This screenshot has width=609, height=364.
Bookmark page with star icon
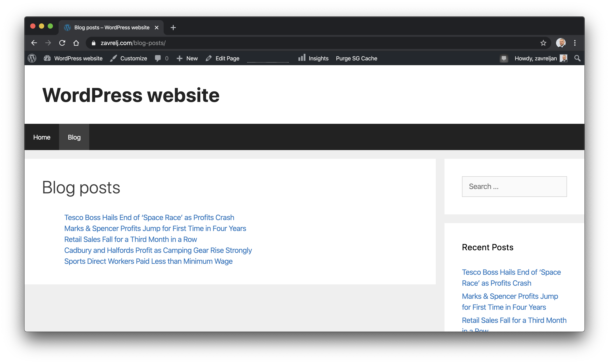(543, 43)
